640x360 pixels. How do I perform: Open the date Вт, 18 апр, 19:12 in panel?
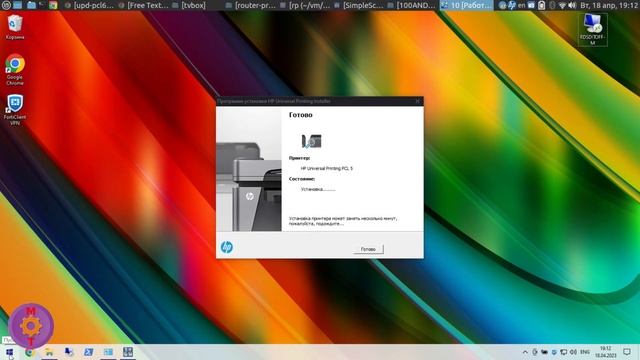click(608, 5)
